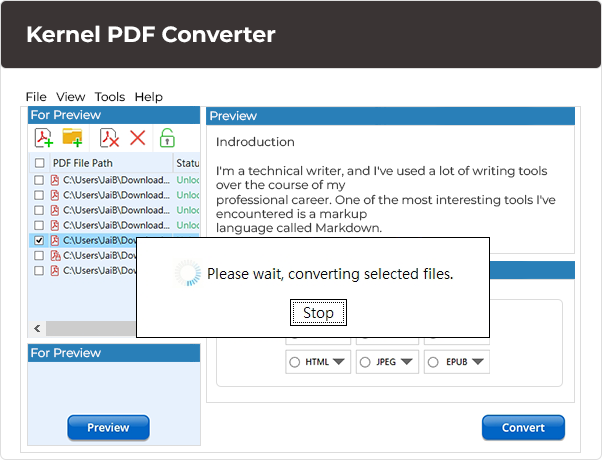Click the Status column header
The image size is (602, 460).
click(x=187, y=163)
